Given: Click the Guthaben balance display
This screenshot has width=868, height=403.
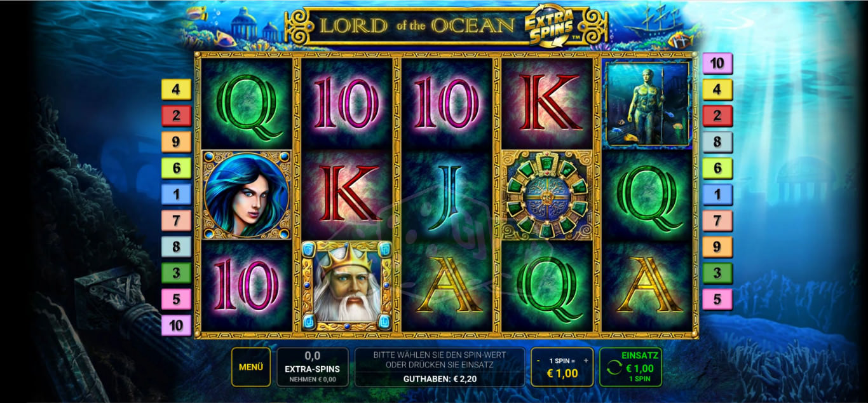Looking at the screenshot, I should 440,379.
